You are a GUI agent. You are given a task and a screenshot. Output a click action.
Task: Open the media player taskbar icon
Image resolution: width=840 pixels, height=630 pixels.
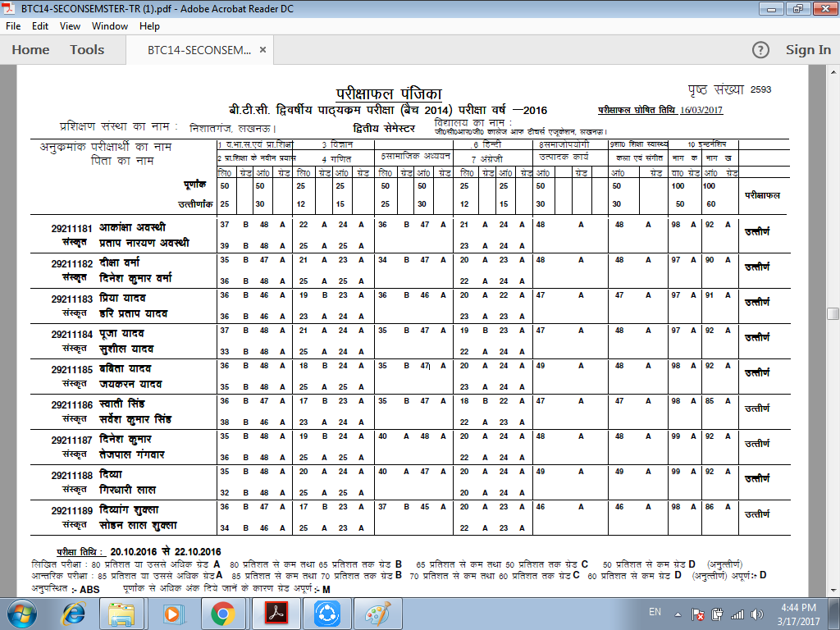pyautogui.click(x=172, y=614)
